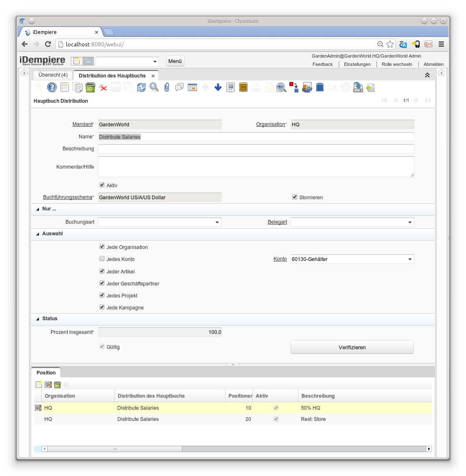Open Help using the question mark icon
The height and width of the screenshot is (476, 466).
[x=51, y=87]
